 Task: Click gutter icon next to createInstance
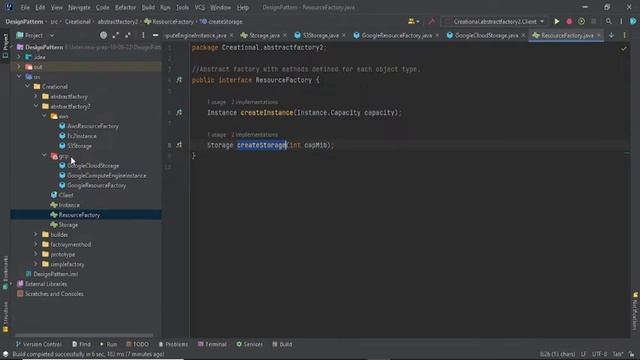(x=179, y=113)
